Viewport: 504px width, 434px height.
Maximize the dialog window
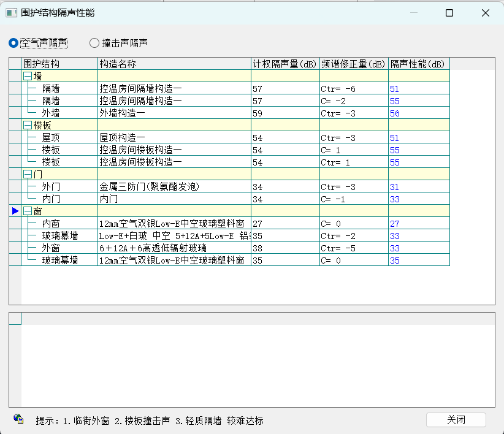pos(449,13)
